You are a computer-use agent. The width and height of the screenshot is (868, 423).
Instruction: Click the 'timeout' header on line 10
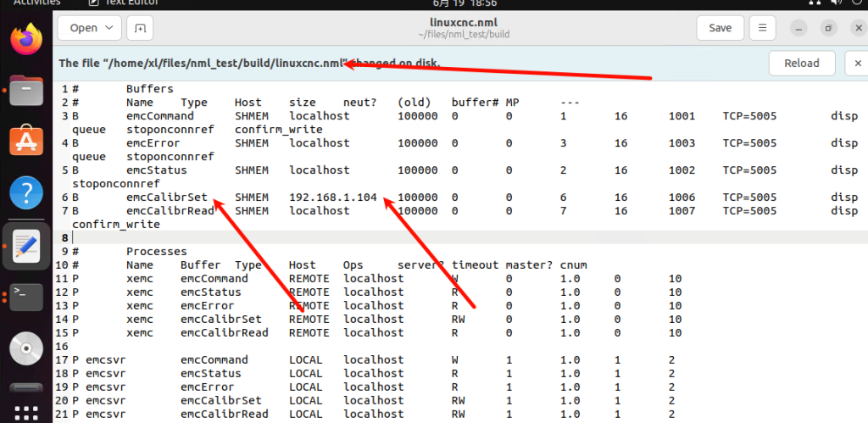click(475, 265)
